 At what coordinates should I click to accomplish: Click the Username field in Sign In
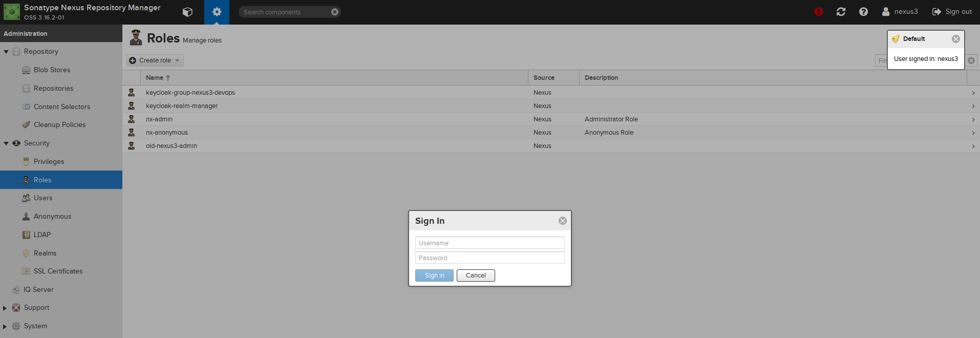tap(490, 243)
